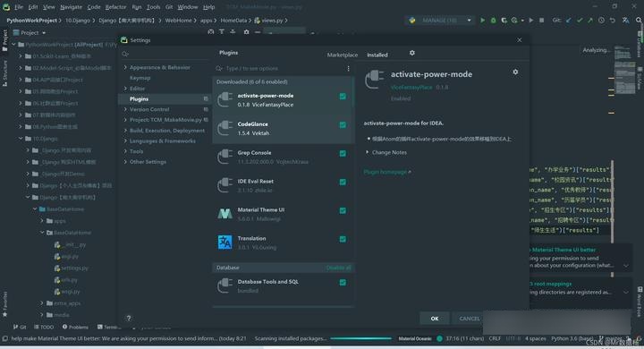Click the Git update project arrow icon

click(569, 21)
